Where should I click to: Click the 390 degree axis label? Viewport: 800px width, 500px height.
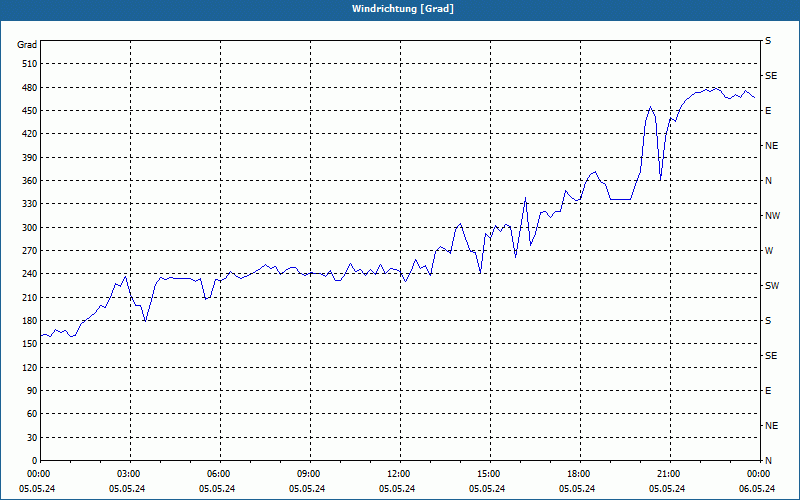click(30, 157)
